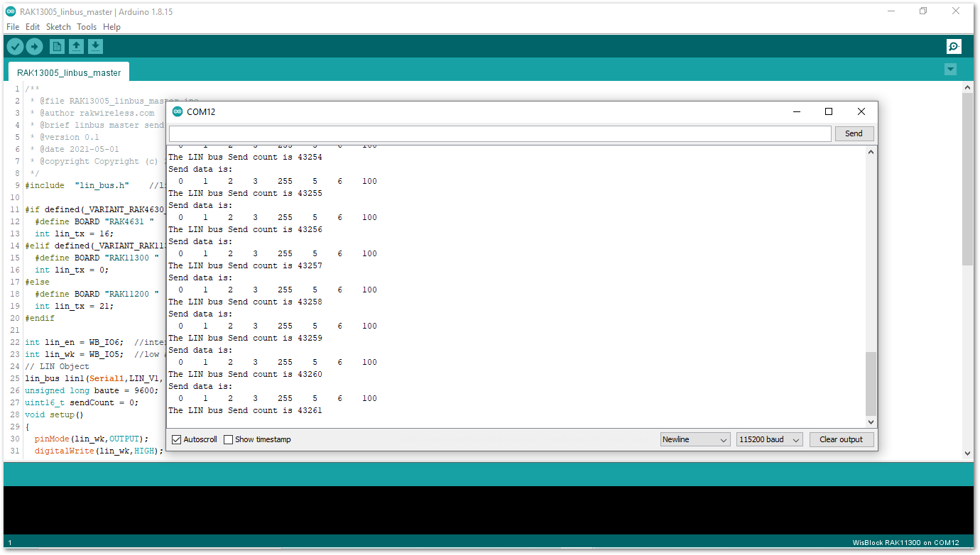Open the Sketch menu

click(x=58, y=27)
